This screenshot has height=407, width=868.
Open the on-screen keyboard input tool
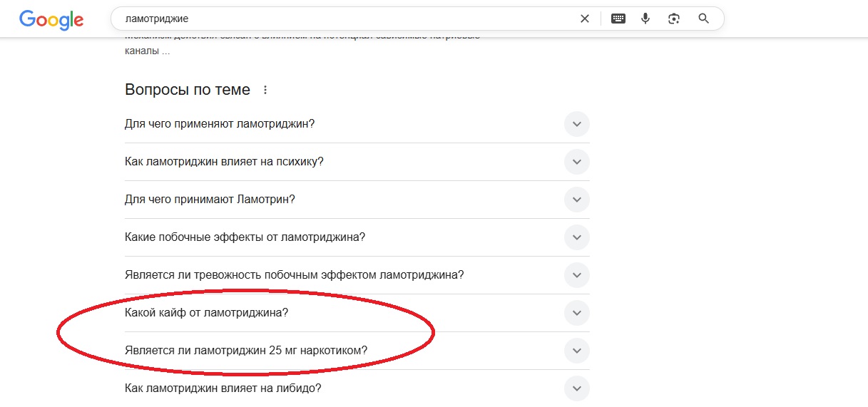pyautogui.click(x=618, y=19)
